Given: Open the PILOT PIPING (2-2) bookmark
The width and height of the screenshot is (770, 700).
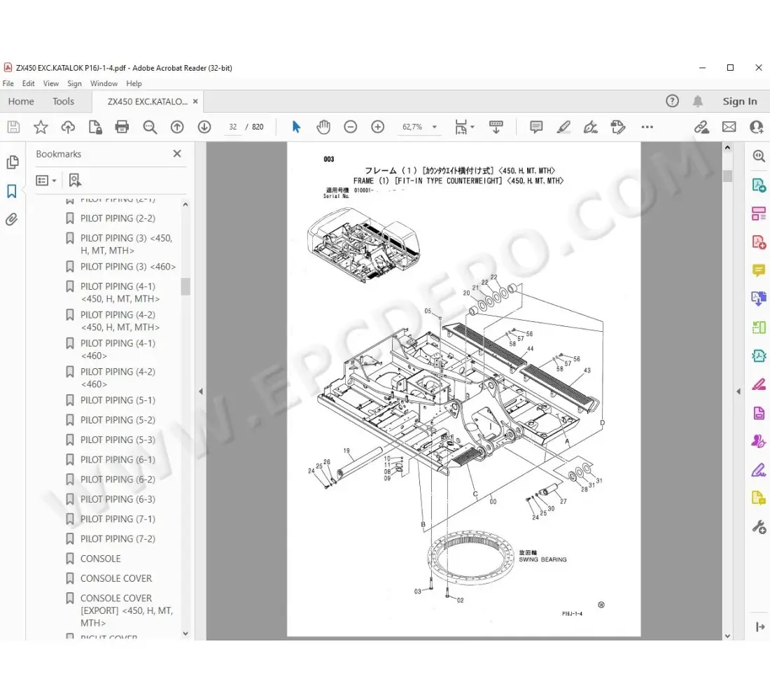Looking at the screenshot, I should tap(118, 218).
